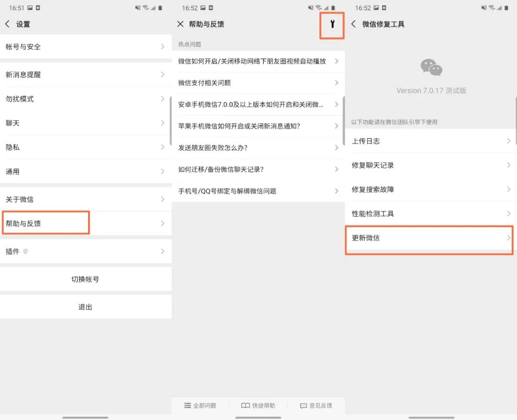Open the 安卓手机微信7.0.0 question
The height and width of the screenshot is (420, 517).
258,104
